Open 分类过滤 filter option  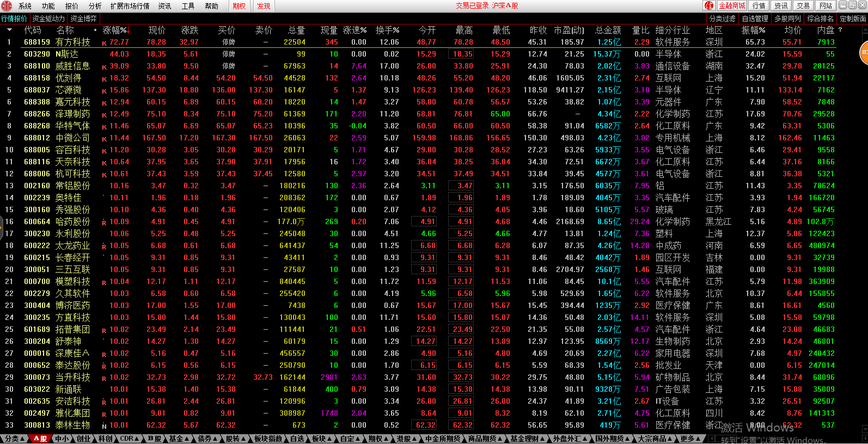723,18
